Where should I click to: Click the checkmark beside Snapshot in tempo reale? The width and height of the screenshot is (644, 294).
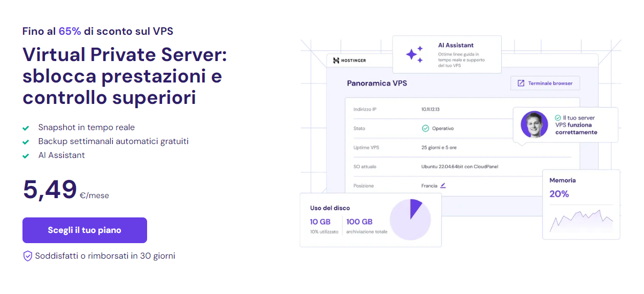(x=25, y=128)
